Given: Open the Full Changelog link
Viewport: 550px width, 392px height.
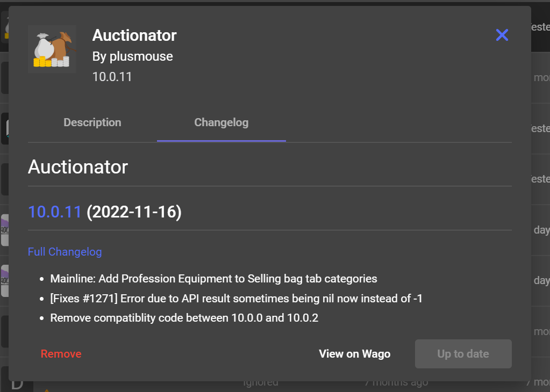Looking at the screenshot, I should coord(65,251).
